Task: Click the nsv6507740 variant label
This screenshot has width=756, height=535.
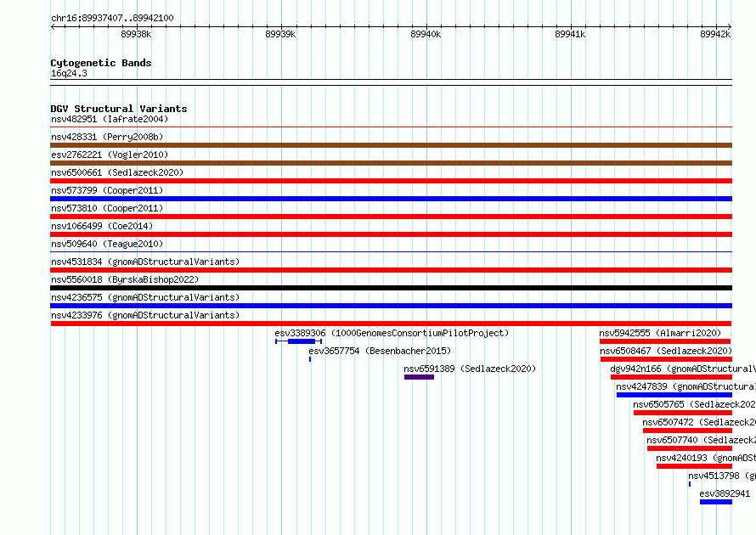Action: tap(701, 440)
